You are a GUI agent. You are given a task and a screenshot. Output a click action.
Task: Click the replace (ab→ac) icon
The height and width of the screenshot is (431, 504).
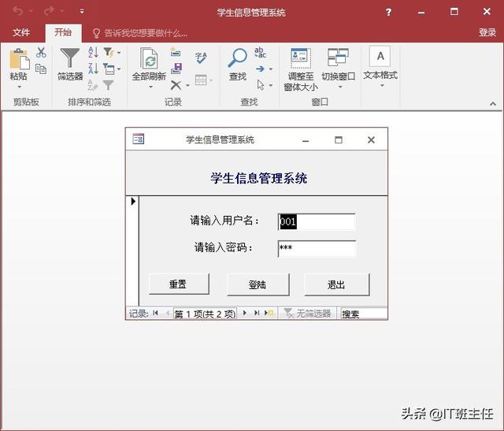pyautogui.click(x=260, y=53)
